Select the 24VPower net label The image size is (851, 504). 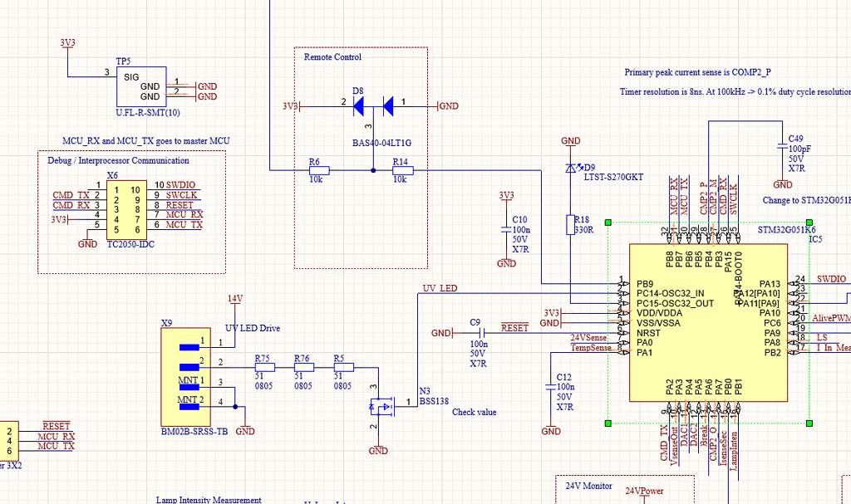[644, 491]
